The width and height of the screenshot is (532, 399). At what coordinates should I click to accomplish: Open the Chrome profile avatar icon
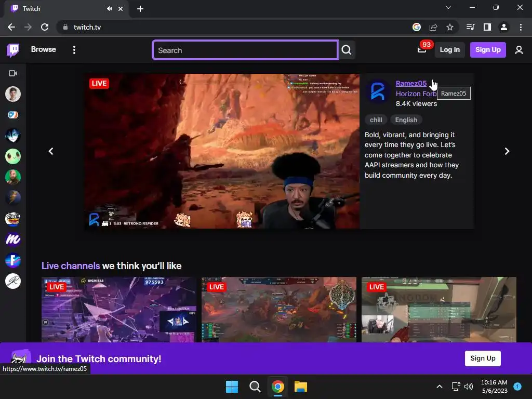504,27
